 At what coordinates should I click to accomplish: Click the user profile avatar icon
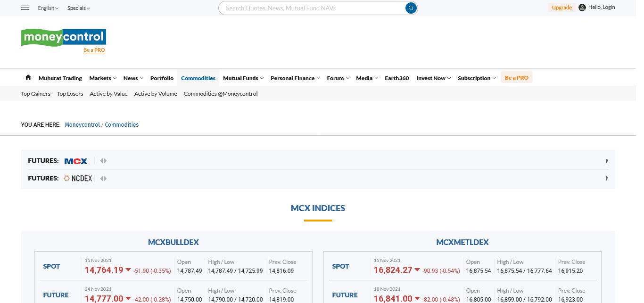tap(582, 8)
